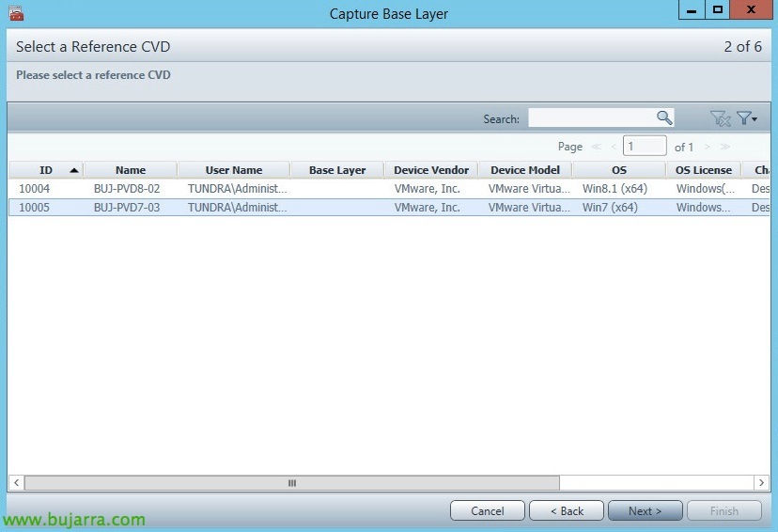778x532 pixels.
Task: Click the BUJ-PVD8-02 name cell
Action: (127, 189)
